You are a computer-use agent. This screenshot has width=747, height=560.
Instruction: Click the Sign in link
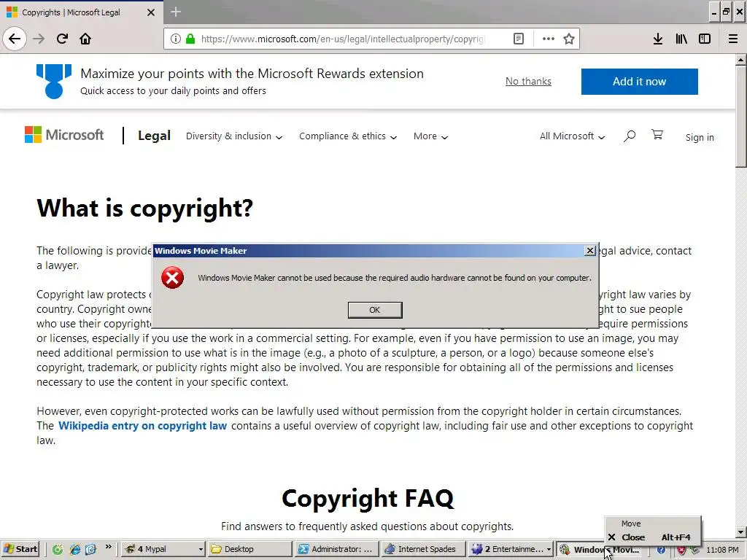click(x=700, y=137)
